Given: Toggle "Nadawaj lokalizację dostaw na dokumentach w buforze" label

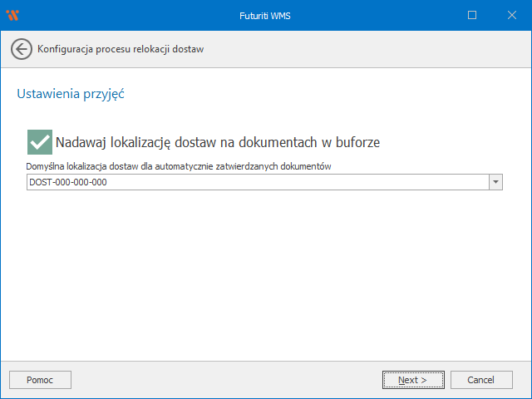Looking at the screenshot, I should coord(217,142).
